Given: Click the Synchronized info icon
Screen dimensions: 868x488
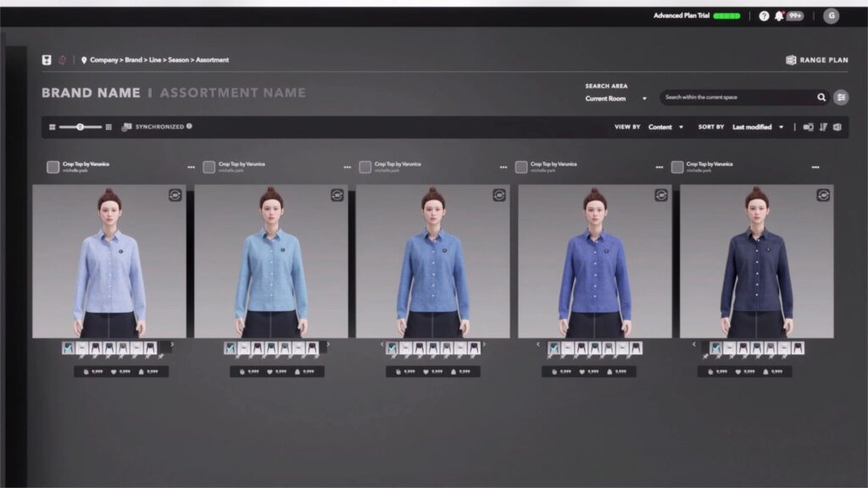Looking at the screenshot, I should tap(189, 126).
